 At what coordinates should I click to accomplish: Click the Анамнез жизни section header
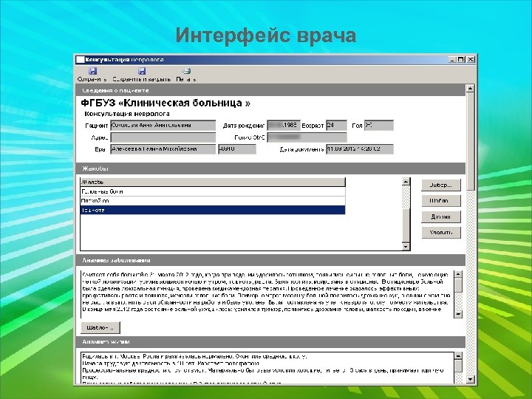click(x=270, y=342)
